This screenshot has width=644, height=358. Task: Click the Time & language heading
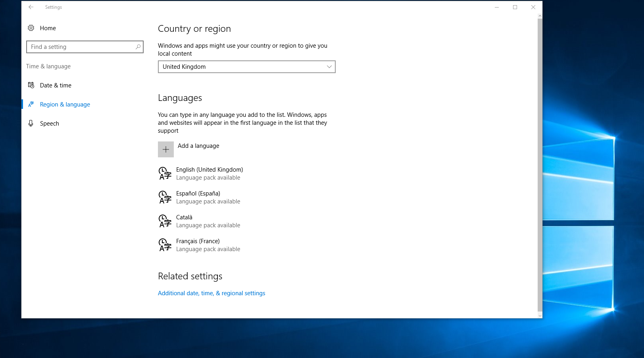coord(48,66)
